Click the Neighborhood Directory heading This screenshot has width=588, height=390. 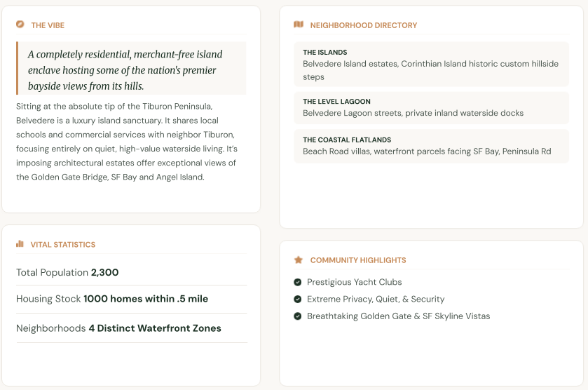click(x=363, y=25)
